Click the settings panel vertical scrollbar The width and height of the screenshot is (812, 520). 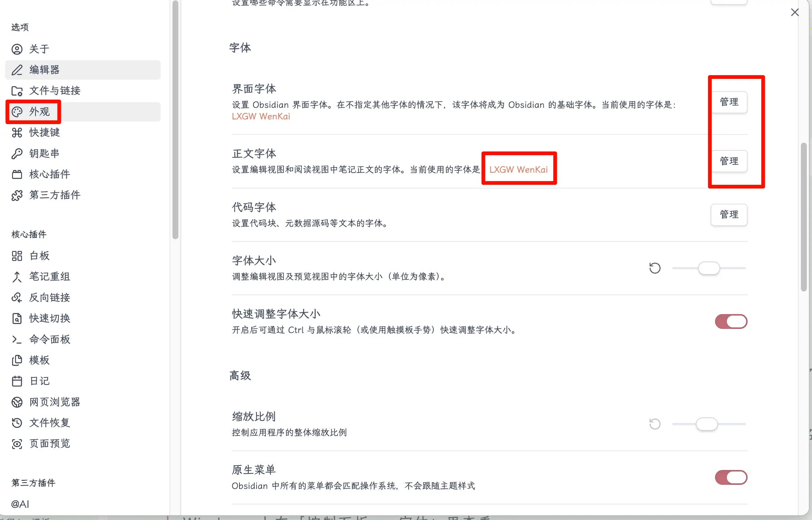tap(803, 217)
